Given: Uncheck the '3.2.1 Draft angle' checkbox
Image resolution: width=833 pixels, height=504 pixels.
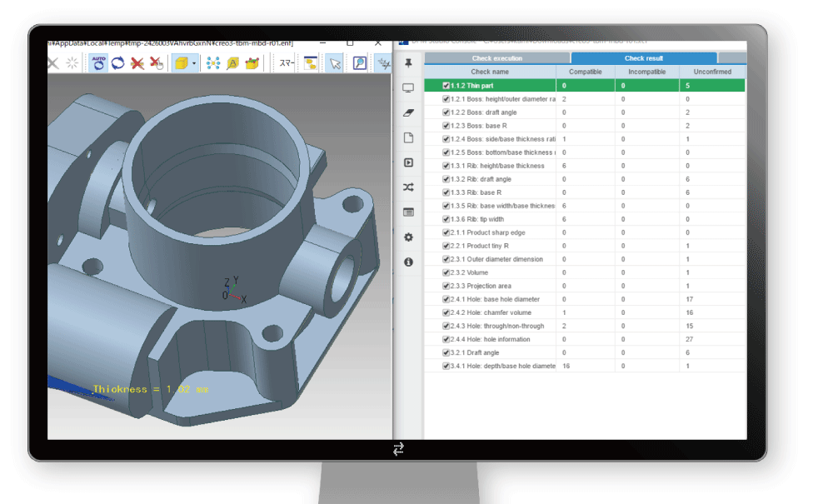Looking at the screenshot, I should click(x=446, y=352).
